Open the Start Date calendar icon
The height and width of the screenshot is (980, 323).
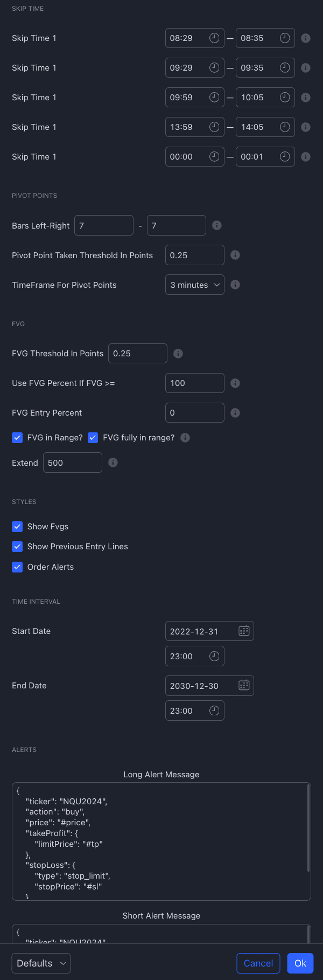tap(244, 631)
